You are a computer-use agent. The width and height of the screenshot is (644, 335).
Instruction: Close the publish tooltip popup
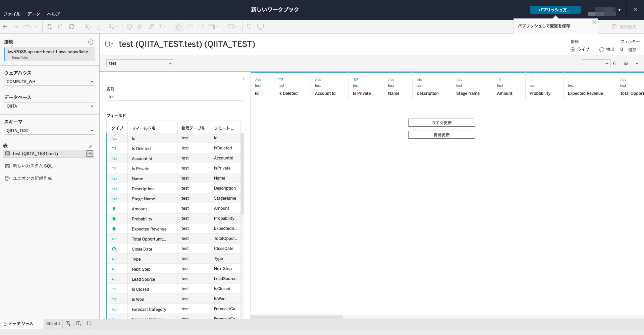[x=594, y=22]
